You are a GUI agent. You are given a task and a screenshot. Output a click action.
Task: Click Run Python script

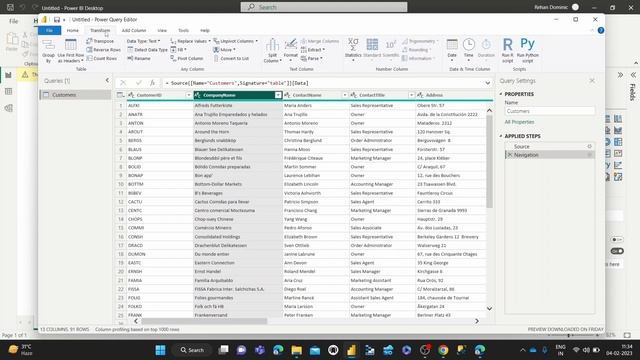(x=527, y=50)
